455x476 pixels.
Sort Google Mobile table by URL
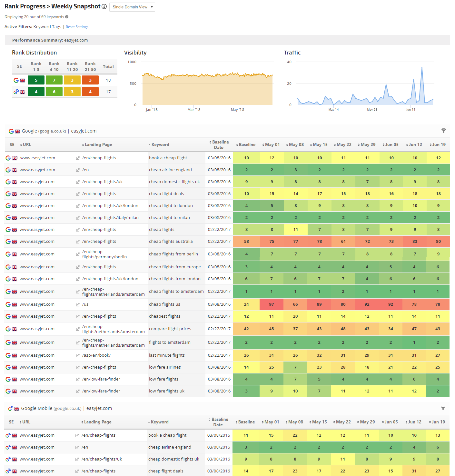26,422
